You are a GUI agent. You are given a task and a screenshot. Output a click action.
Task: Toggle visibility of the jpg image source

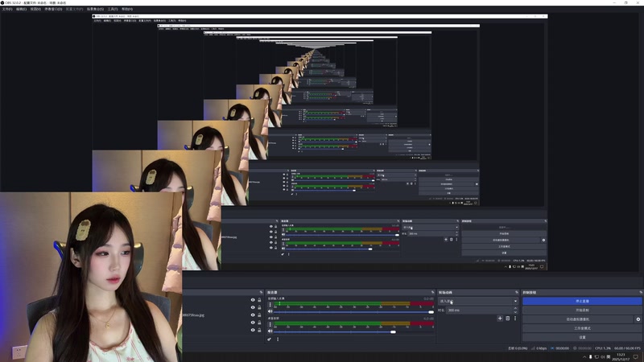click(253, 315)
